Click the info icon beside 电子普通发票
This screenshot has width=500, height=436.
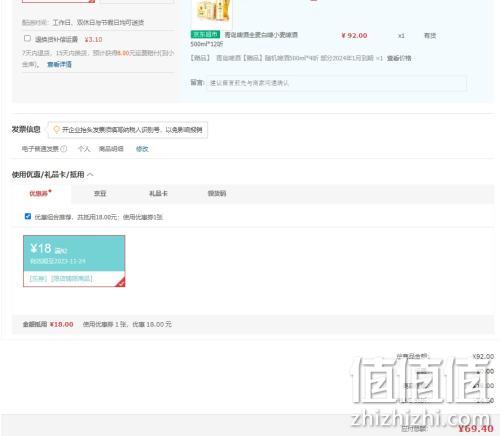coord(64,149)
